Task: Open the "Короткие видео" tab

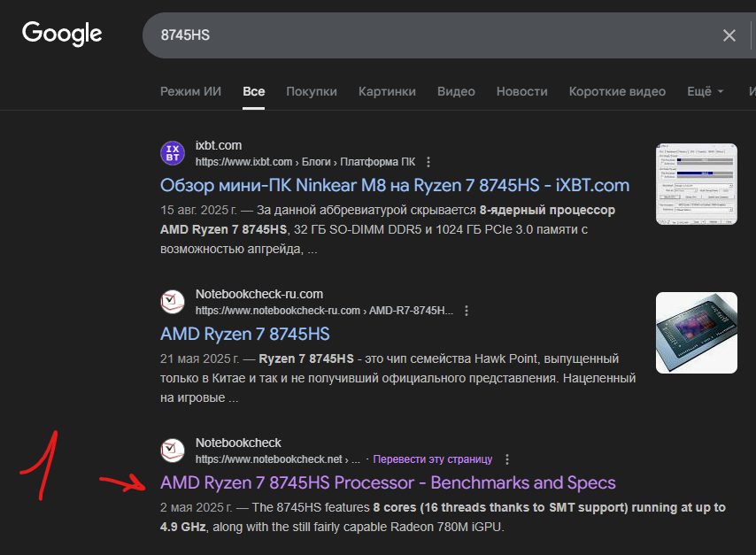Action: [617, 91]
